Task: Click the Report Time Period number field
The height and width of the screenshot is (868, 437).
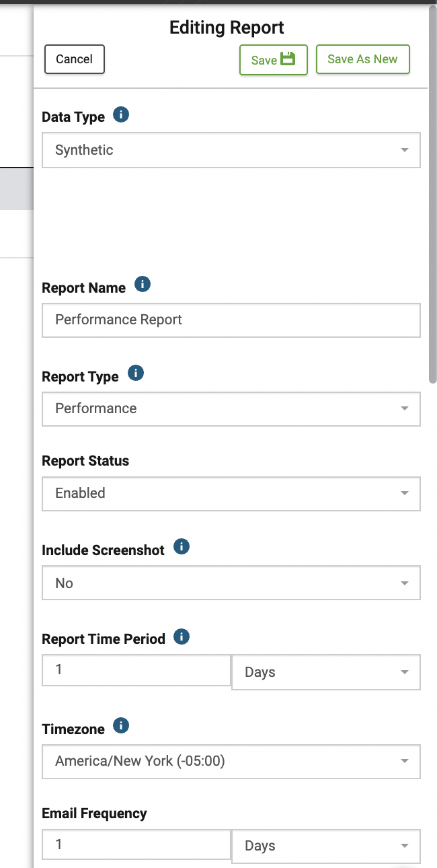Action: [x=136, y=670]
